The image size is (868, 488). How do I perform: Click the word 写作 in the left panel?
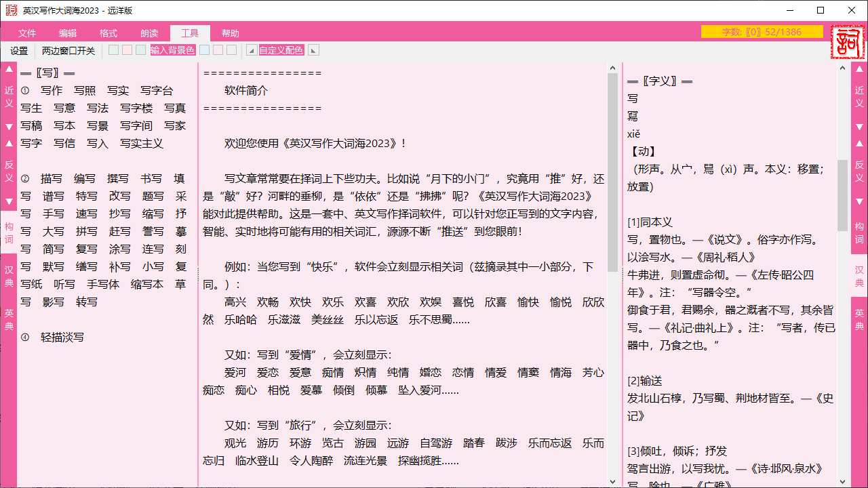pyautogui.click(x=51, y=89)
